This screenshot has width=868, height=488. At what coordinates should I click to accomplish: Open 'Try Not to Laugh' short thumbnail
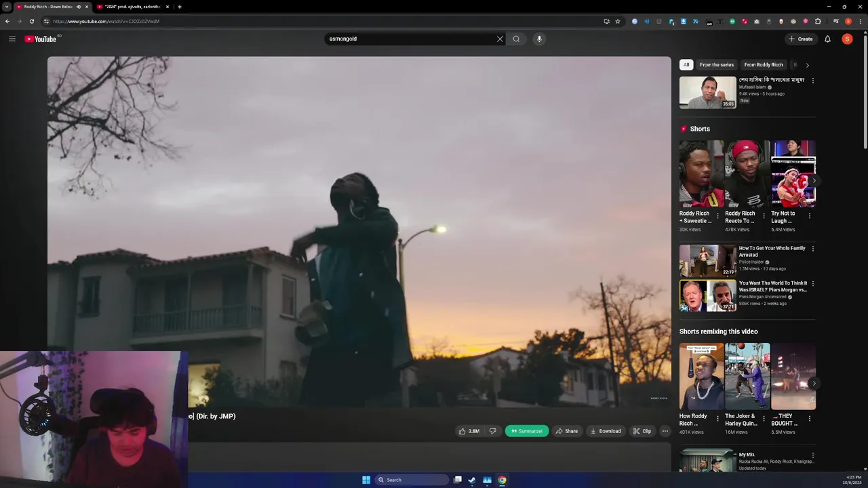(793, 174)
